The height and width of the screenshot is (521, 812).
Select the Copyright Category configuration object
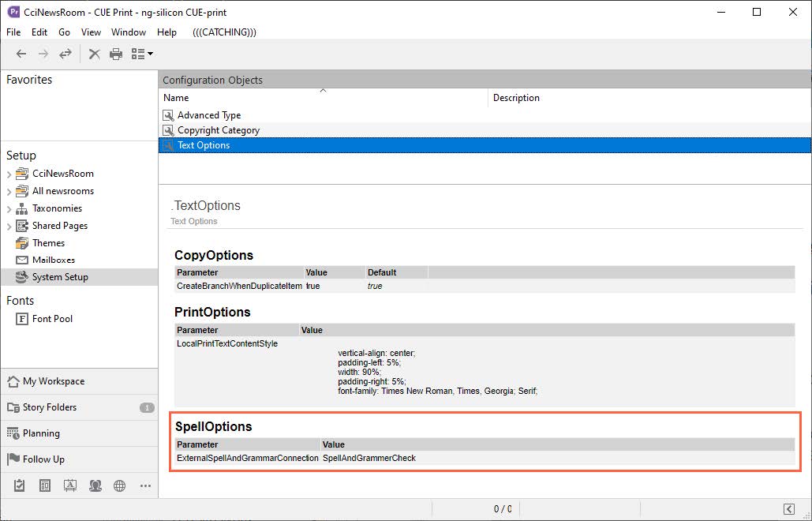(218, 130)
